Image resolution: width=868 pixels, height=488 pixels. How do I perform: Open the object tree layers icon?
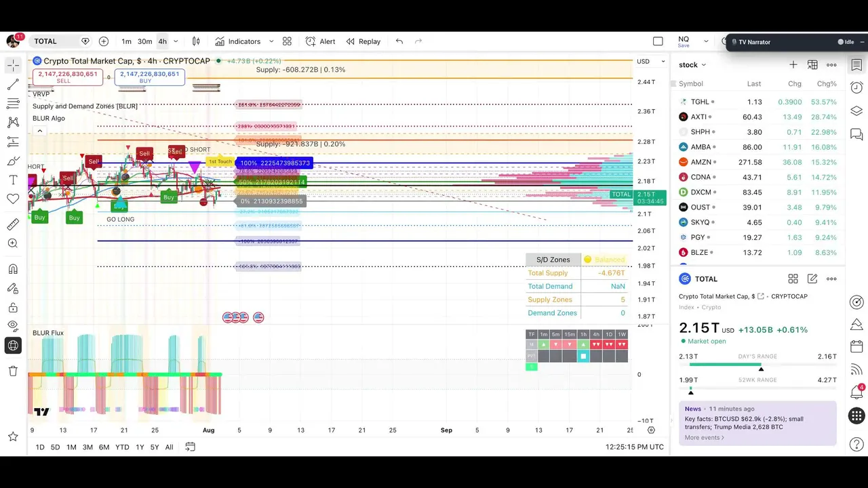tap(856, 111)
